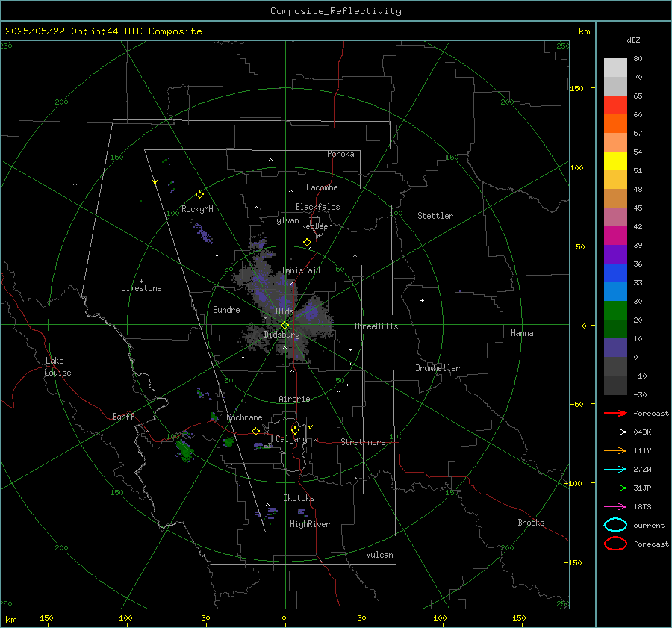The height and width of the screenshot is (628, 672).
Task: Click the Sylvan label on map
Action: point(285,220)
